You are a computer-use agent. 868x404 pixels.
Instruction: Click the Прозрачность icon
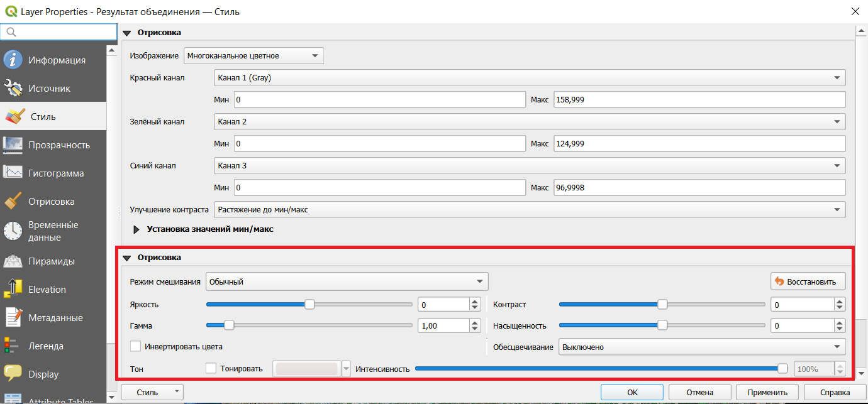coord(13,145)
